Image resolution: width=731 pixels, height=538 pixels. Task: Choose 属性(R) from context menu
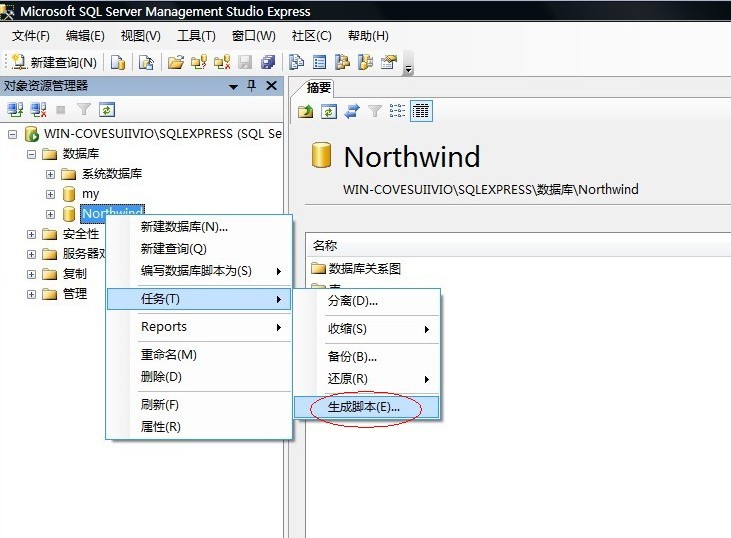[x=199, y=427]
